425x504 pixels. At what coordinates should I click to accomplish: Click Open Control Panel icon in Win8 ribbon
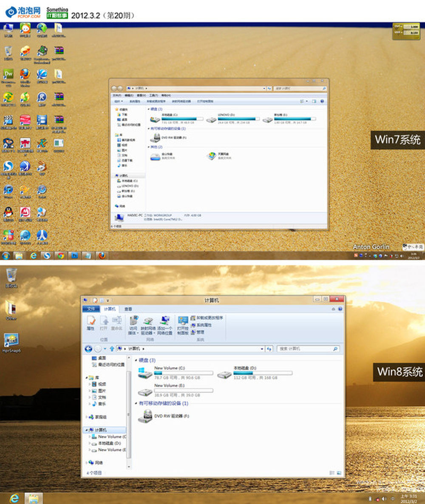183,325
